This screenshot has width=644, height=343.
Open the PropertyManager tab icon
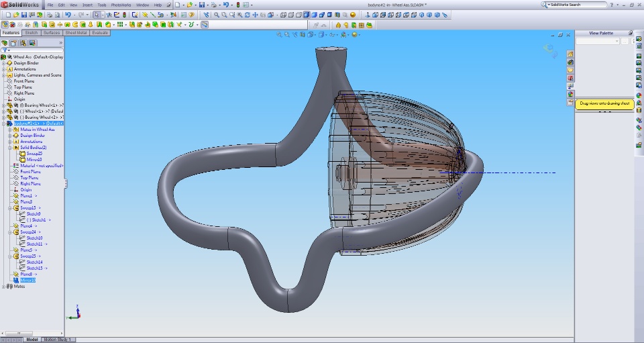(13, 43)
